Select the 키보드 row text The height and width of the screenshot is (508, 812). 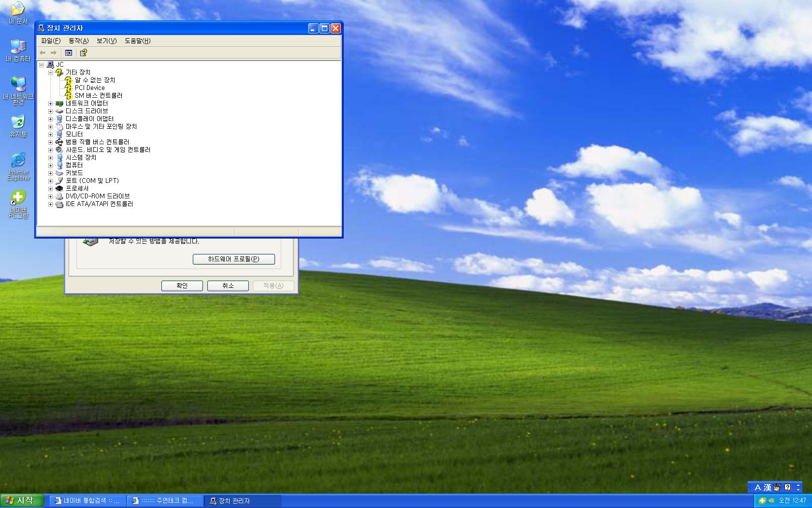click(74, 173)
